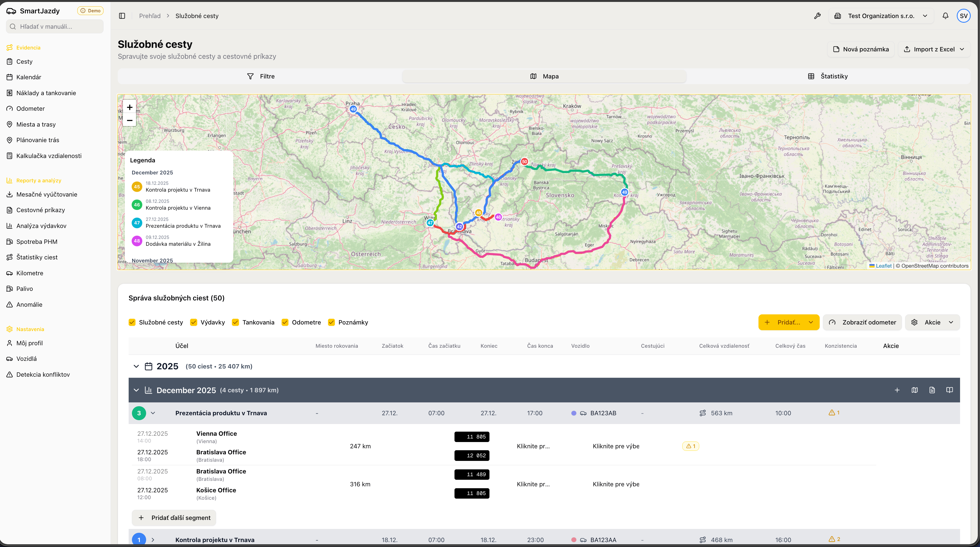
Task: Open notifications bell
Action: coord(945,16)
